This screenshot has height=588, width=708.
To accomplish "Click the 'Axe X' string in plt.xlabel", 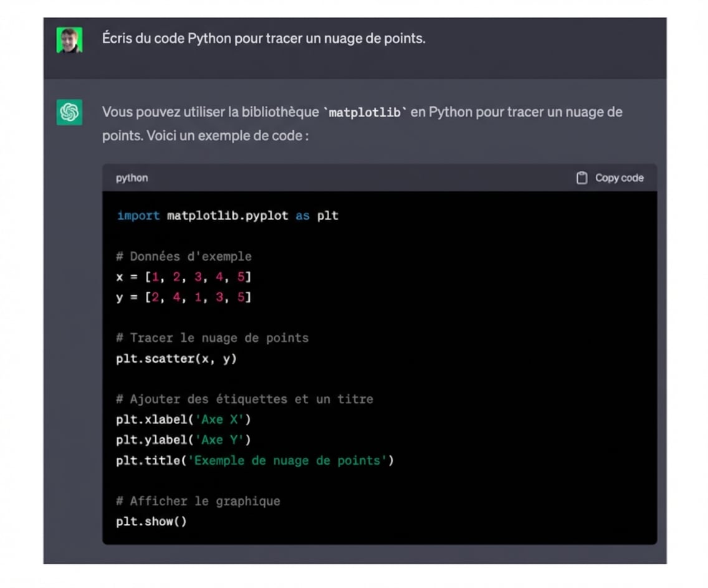I will (x=219, y=419).
